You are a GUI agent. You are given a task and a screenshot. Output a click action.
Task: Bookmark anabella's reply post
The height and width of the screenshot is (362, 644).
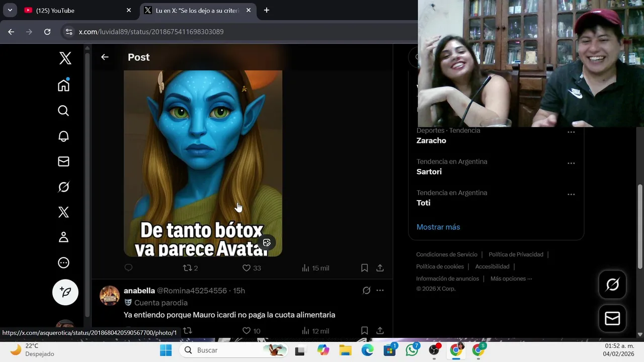(x=364, y=331)
